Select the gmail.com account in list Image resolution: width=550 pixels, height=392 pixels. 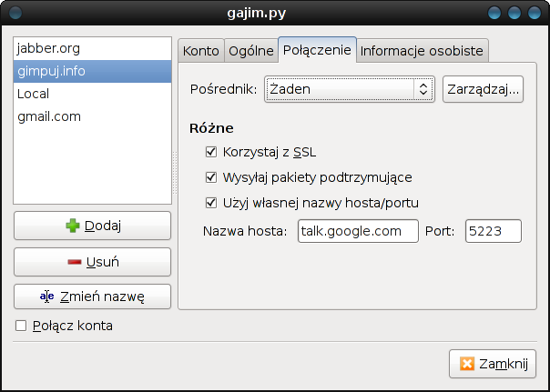[91, 117]
